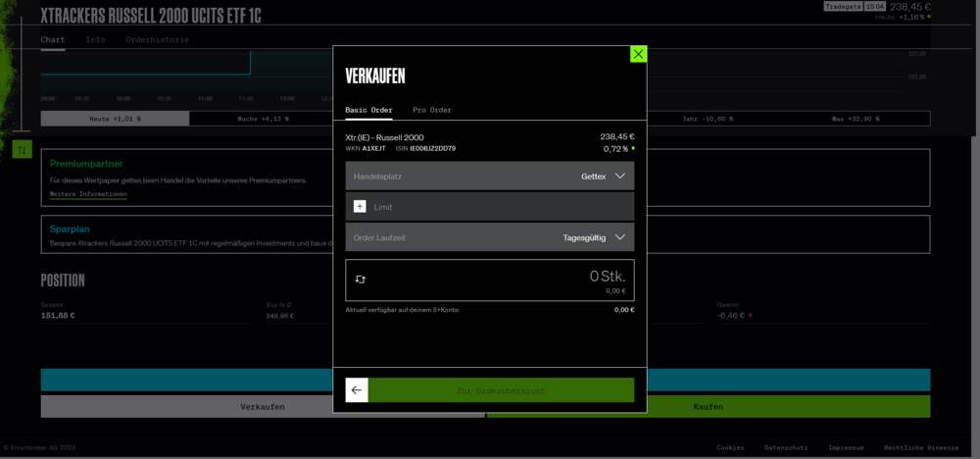Expand the Handelsplatz Gettex dropdown
Viewport: 980px width, 459px height.
489,176
